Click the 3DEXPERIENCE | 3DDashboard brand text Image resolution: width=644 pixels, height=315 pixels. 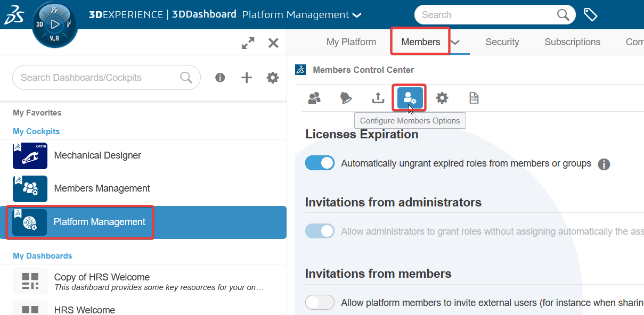click(x=162, y=14)
